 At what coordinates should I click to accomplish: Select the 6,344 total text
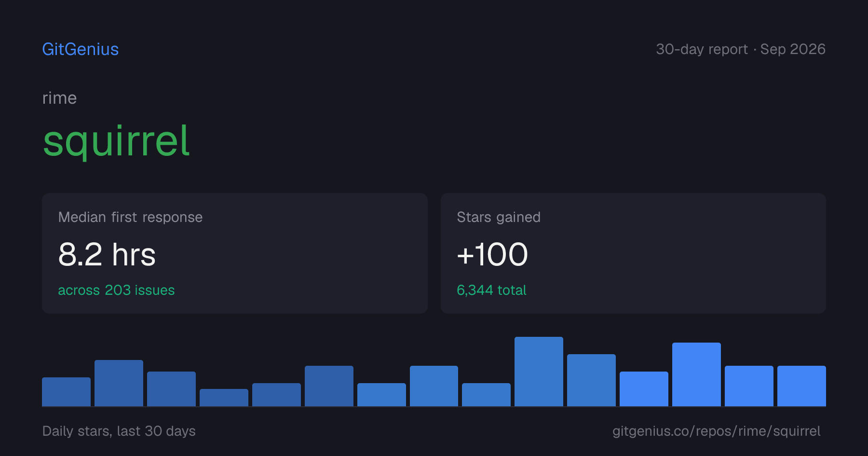tap(491, 290)
